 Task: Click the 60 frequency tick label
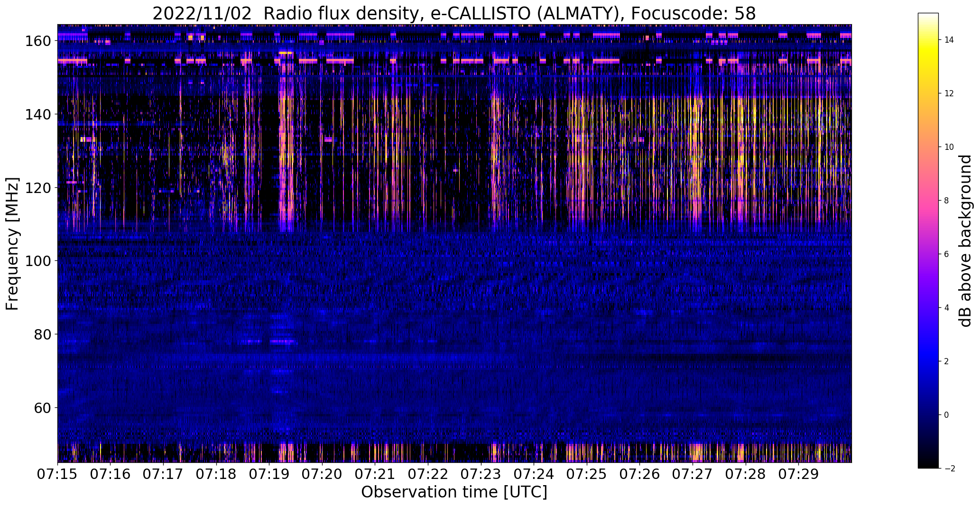[x=42, y=407]
